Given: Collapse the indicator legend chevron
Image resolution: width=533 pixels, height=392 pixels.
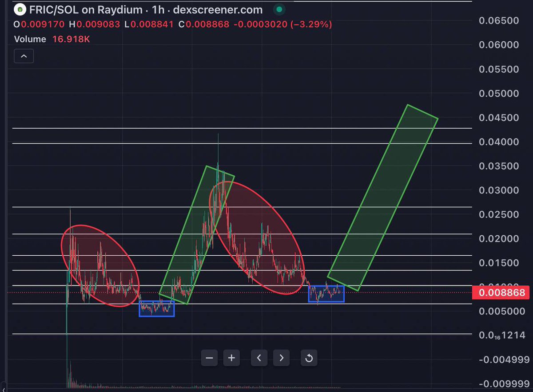Looking at the screenshot, I should tap(24, 56).
